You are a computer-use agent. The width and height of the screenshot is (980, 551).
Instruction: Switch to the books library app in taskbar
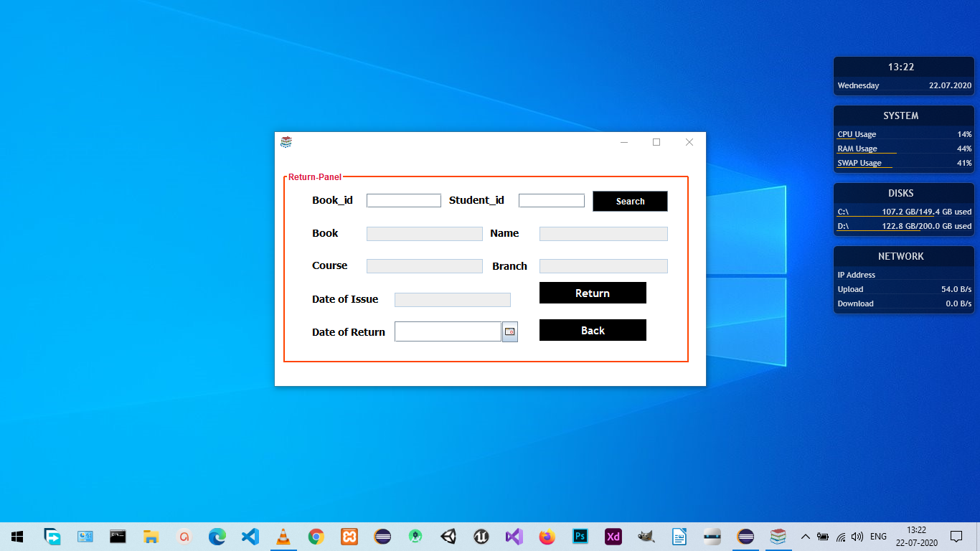tap(778, 536)
